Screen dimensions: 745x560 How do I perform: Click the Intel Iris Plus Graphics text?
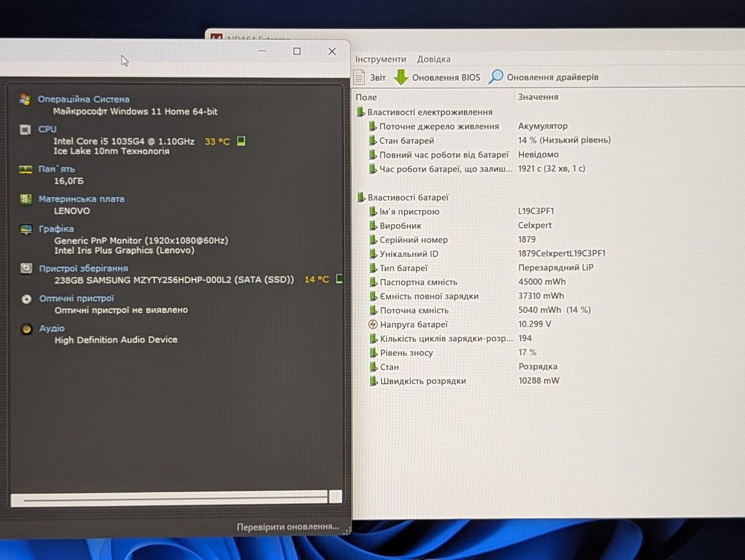pyautogui.click(x=125, y=251)
